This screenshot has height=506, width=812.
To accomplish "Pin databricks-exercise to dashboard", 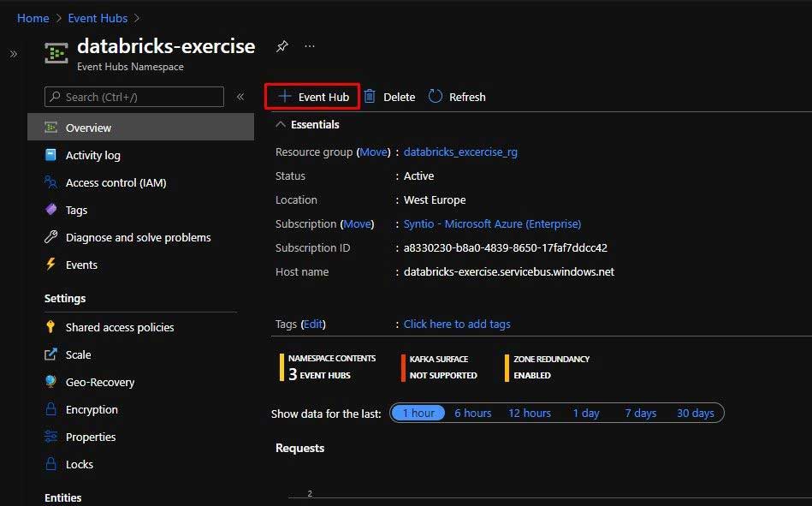I will [282, 46].
